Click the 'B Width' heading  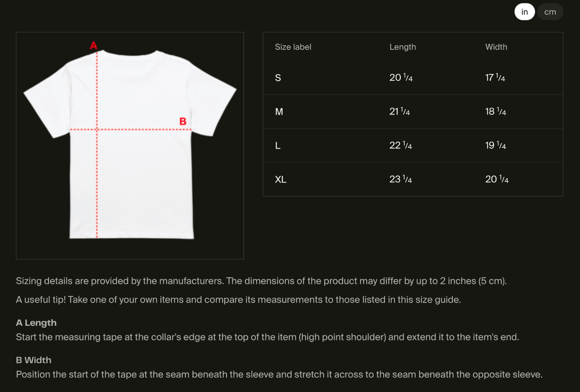click(34, 360)
